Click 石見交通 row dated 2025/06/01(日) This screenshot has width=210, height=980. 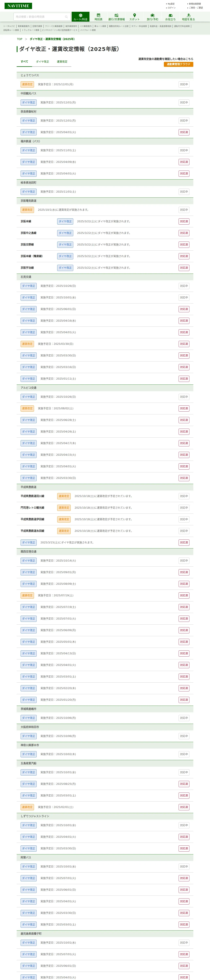tap(105, 309)
